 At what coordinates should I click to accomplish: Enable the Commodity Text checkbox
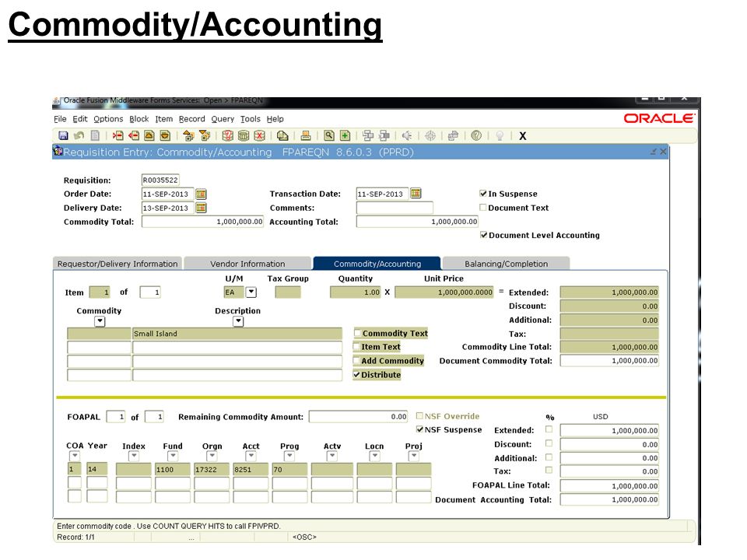[x=357, y=333]
